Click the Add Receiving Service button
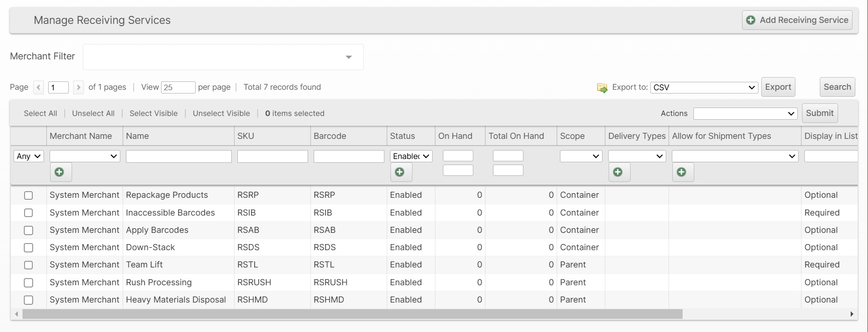 [x=797, y=20]
